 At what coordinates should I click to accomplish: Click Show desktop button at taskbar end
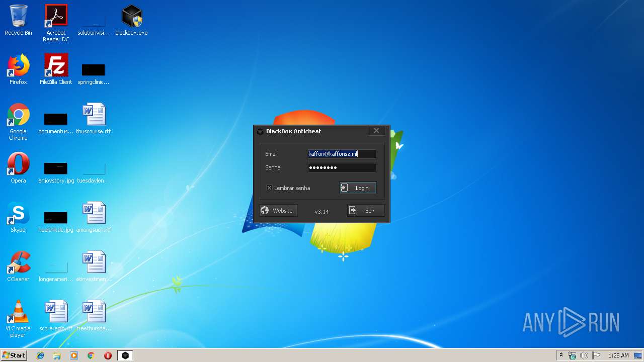coord(639,355)
